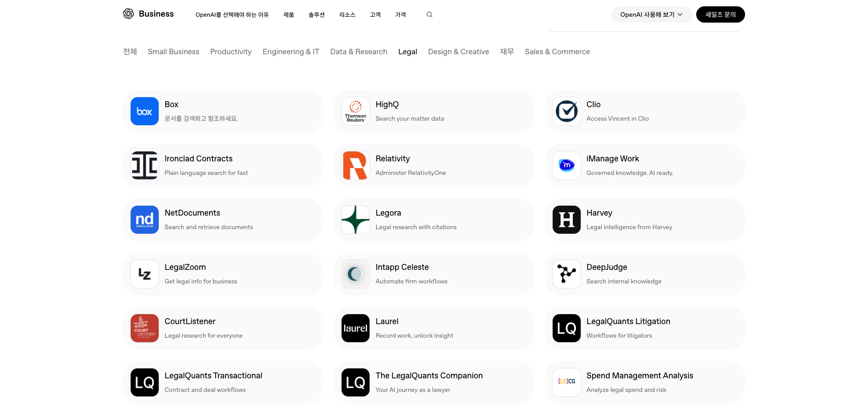Click the OpenAI logo in the header
Viewport: 868px width, 410px height.
(128, 14)
